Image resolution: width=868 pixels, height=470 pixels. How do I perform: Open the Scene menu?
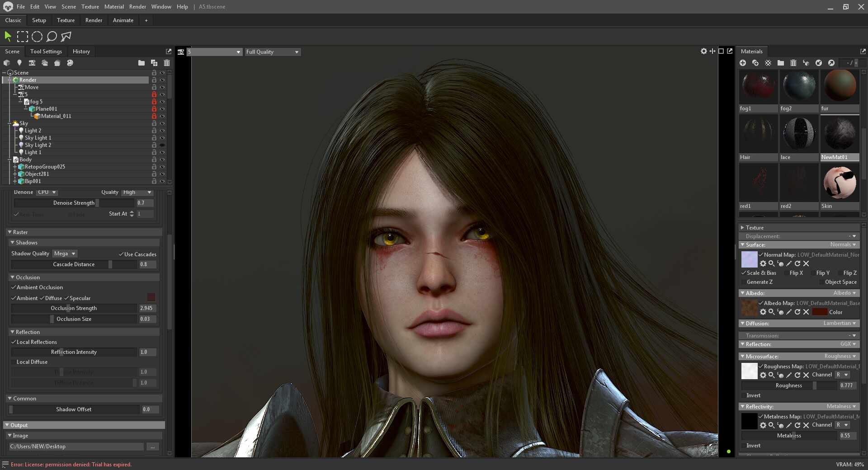click(x=69, y=7)
